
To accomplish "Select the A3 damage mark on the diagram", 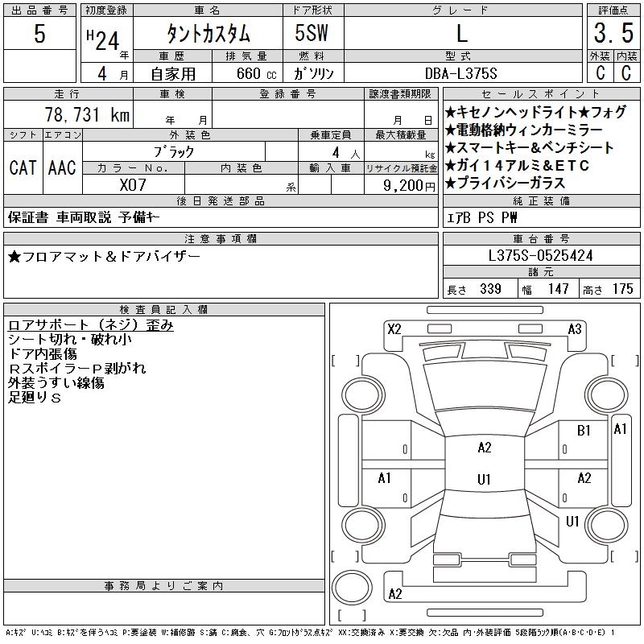I will pos(575,329).
